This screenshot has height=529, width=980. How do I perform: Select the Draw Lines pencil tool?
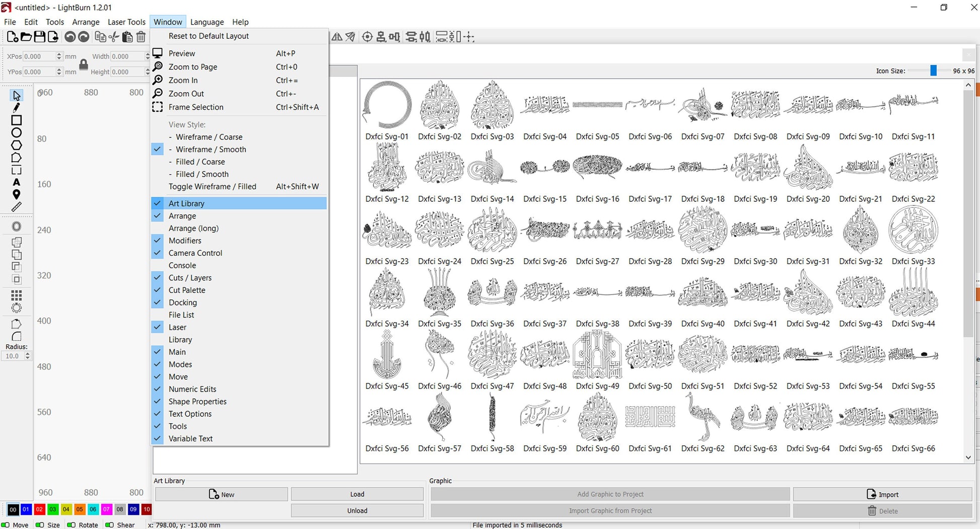[17, 107]
